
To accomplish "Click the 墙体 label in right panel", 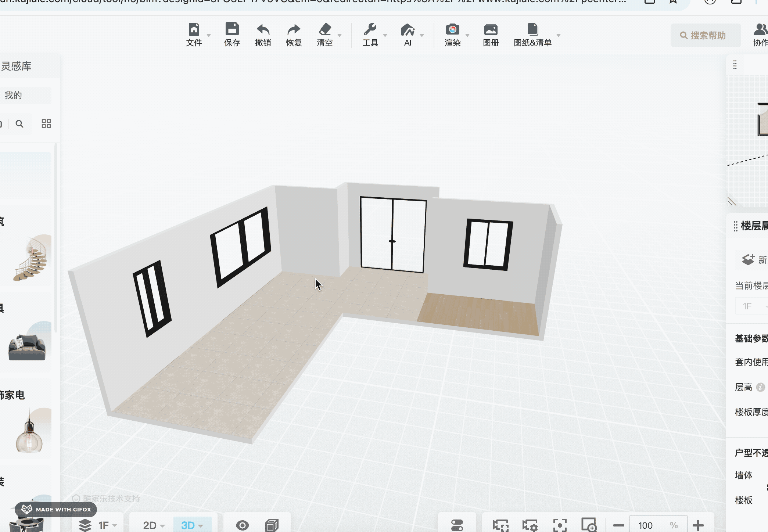I will pos(744,475).
